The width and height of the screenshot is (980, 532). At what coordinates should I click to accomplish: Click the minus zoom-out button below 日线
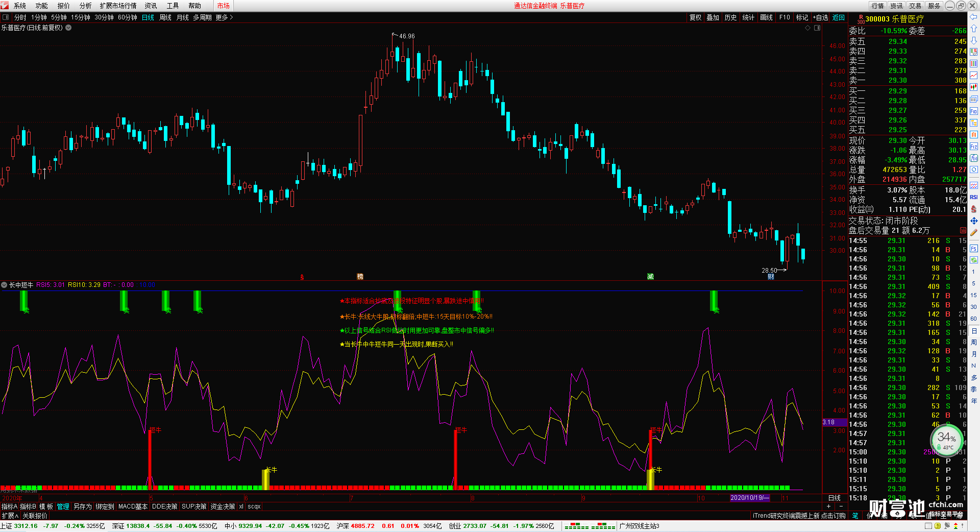pyautogui.click(x=841, y=506)
